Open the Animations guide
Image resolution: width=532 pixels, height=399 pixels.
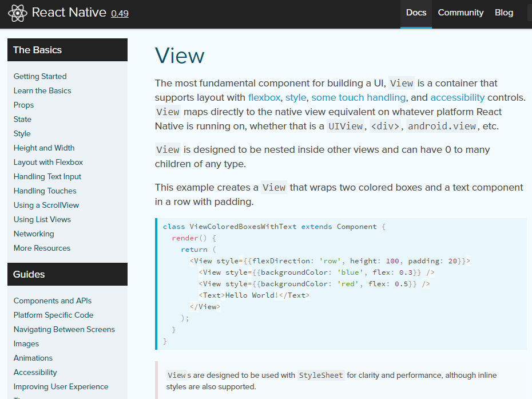click(33, 358)
